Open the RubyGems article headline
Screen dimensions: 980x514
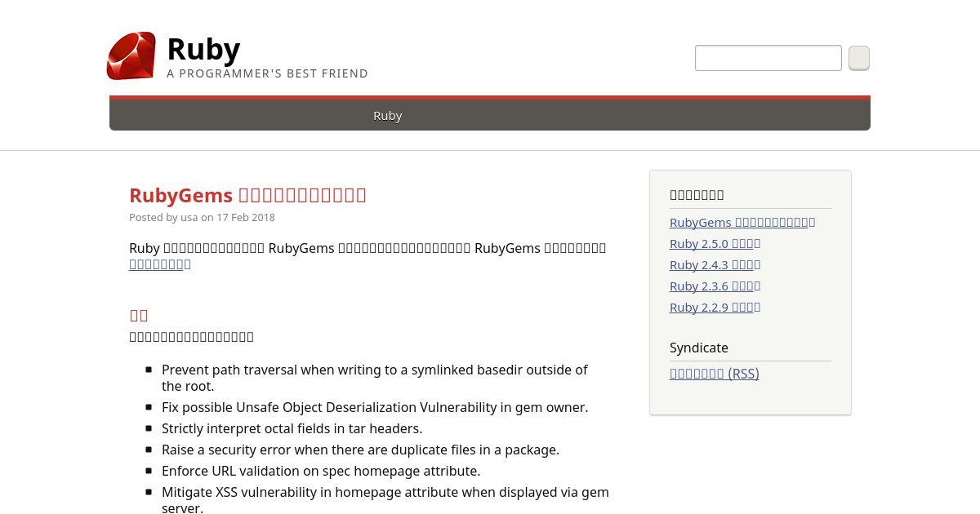click(247, 194)
